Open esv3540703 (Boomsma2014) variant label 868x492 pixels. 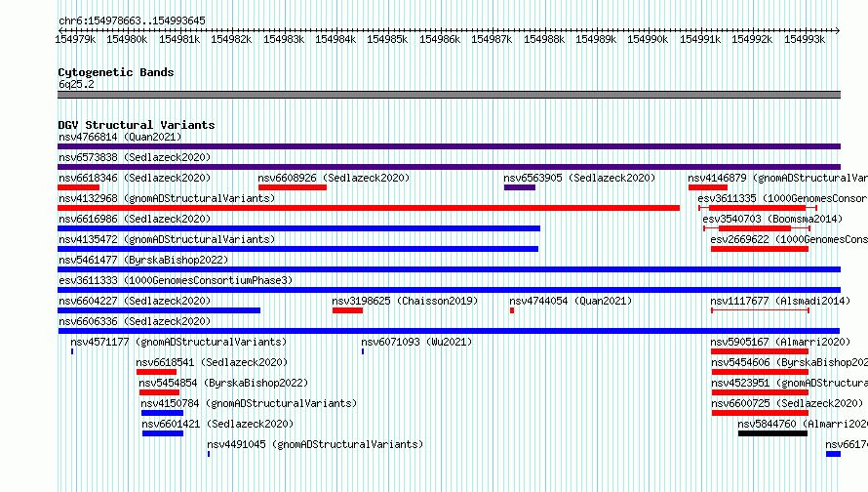[x=772, y=219]
